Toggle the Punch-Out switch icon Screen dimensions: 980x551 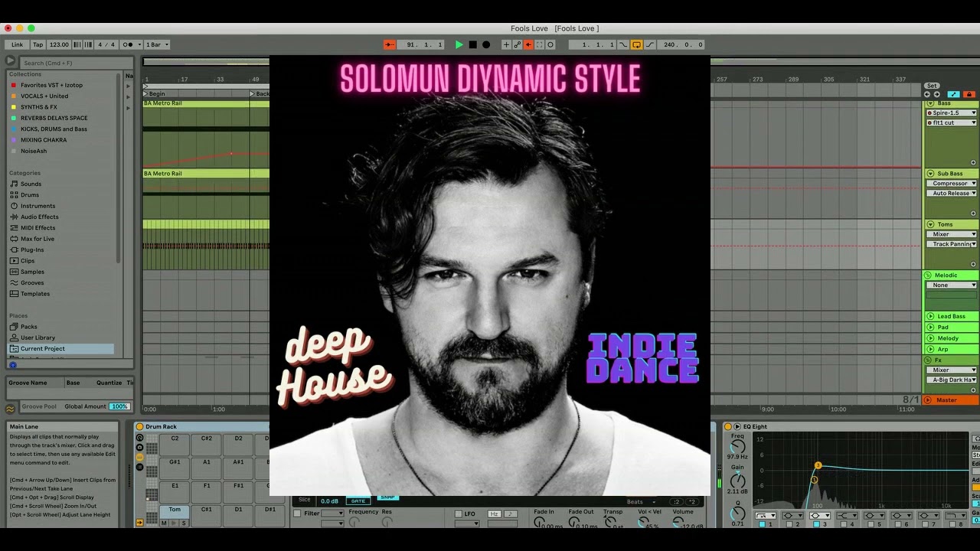click(x=650, y=45)
